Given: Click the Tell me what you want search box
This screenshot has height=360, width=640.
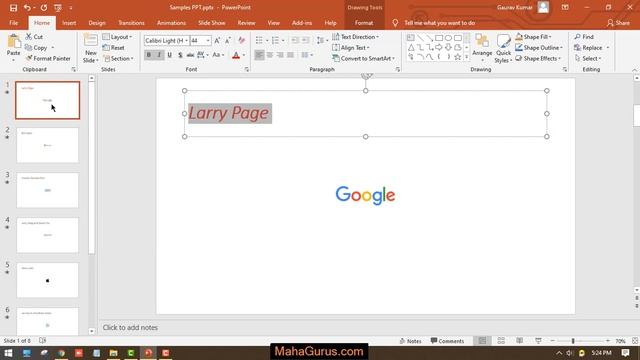Looking at the screenshot, I should pos(439,23).
